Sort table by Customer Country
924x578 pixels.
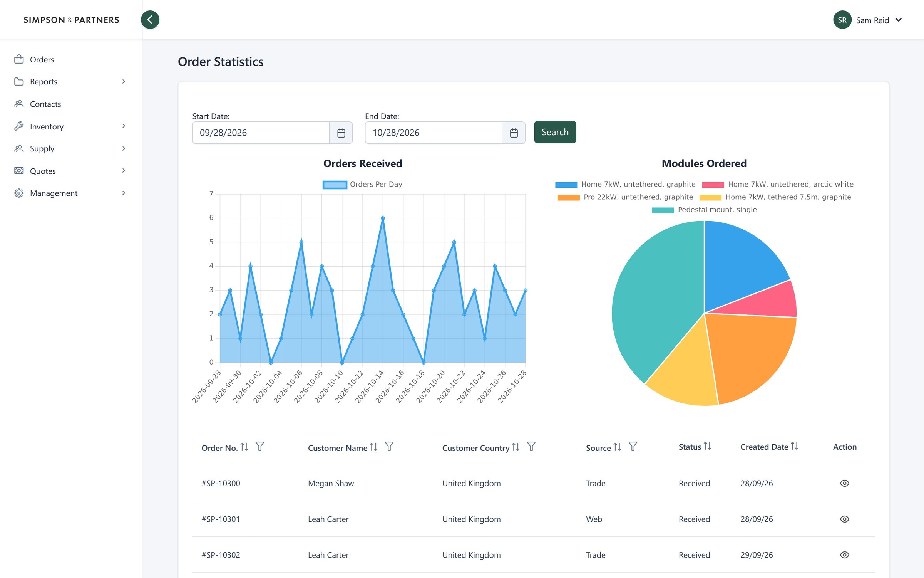tap(516, 447)
